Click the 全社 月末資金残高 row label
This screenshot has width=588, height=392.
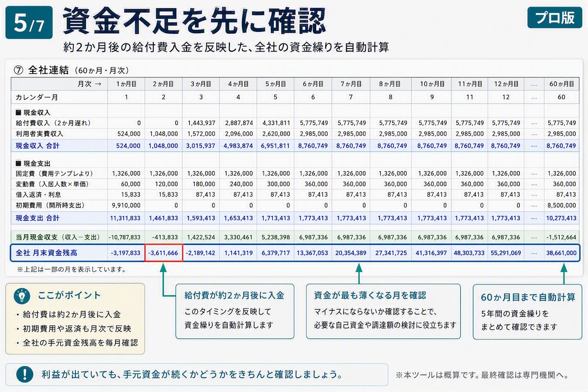pyautogui.click(x=46, y=253)
